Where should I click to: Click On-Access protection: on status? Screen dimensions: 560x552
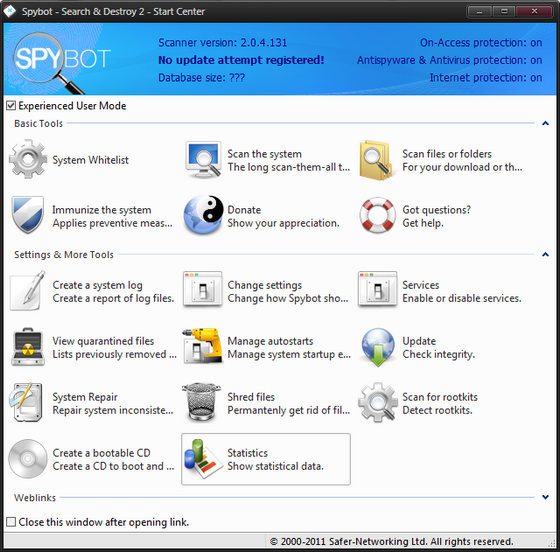(481, 43)
